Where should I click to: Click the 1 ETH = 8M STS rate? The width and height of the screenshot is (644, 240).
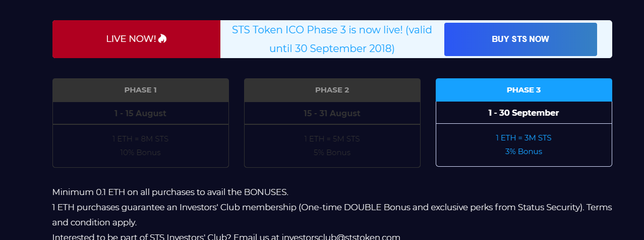pyautogui.click(x=141, y=138)
